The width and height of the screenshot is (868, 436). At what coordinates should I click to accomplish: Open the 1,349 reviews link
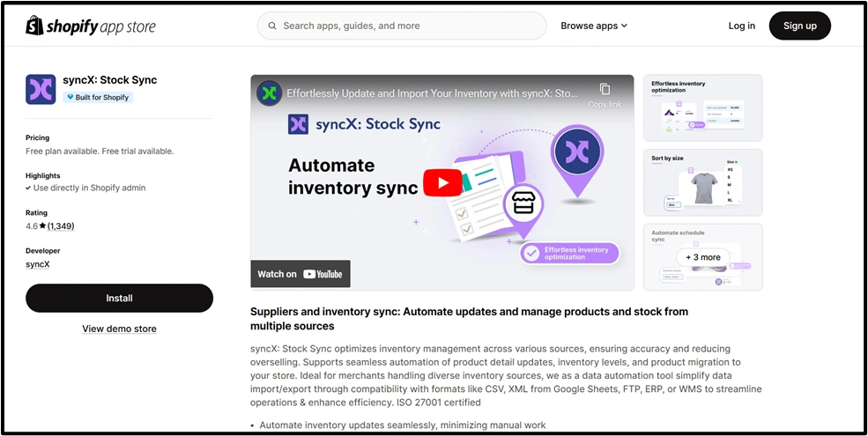pyautogui.click(x=61, y=226)
